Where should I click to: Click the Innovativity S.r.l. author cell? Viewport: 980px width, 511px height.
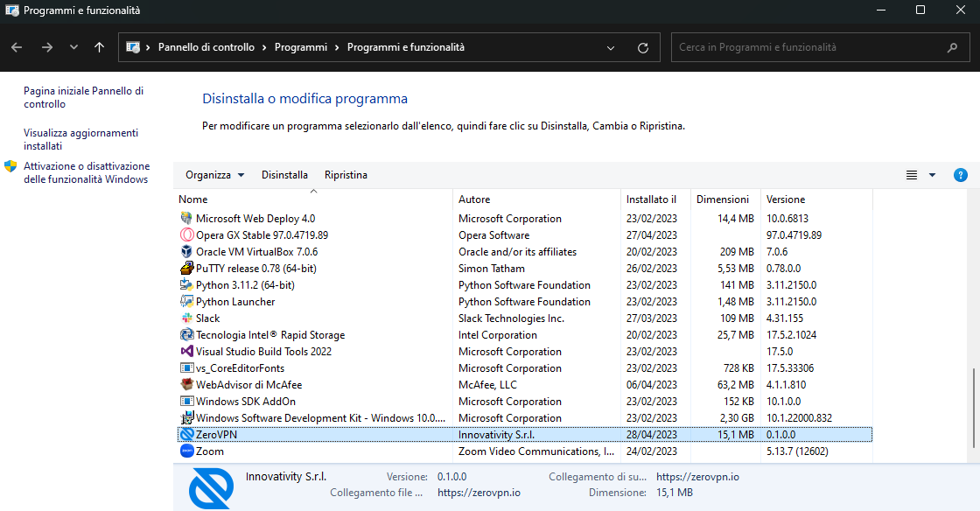(x=496, y=434)
